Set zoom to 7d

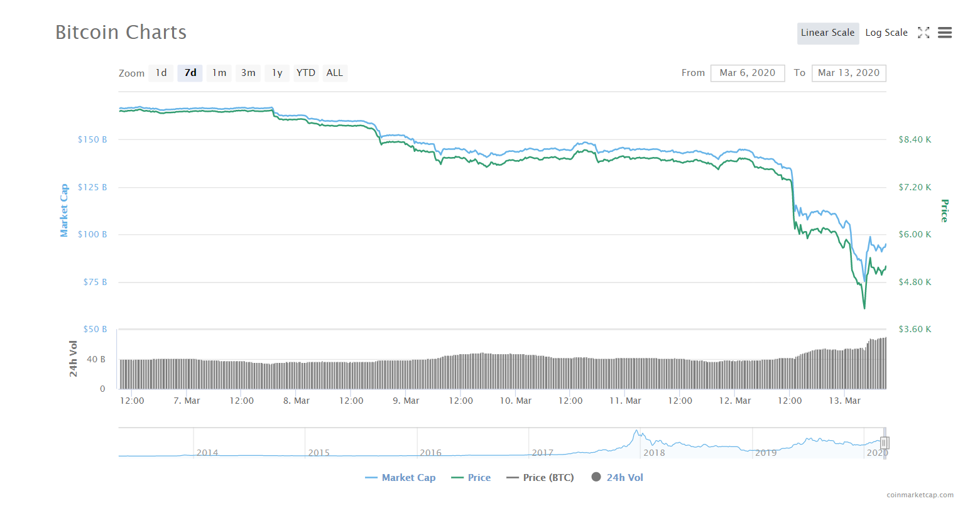[190, 73]
